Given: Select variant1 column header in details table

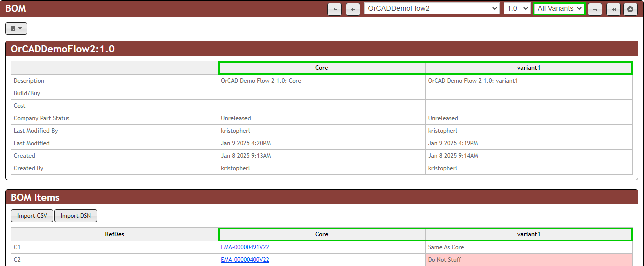Looking at the screenshot, I should coord(529,68).
